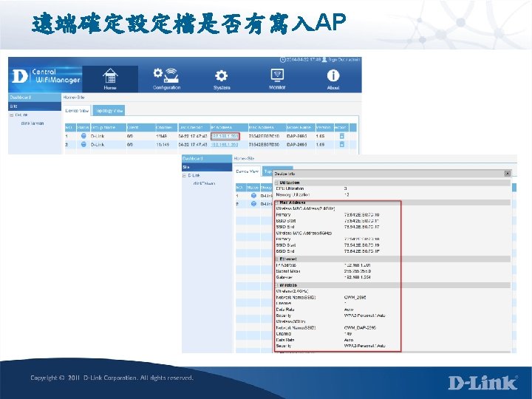The width and height of the screenshot is (532, 399).
Task: Click the Home>Site breadcrumb in the upper window
Action: 74,98
